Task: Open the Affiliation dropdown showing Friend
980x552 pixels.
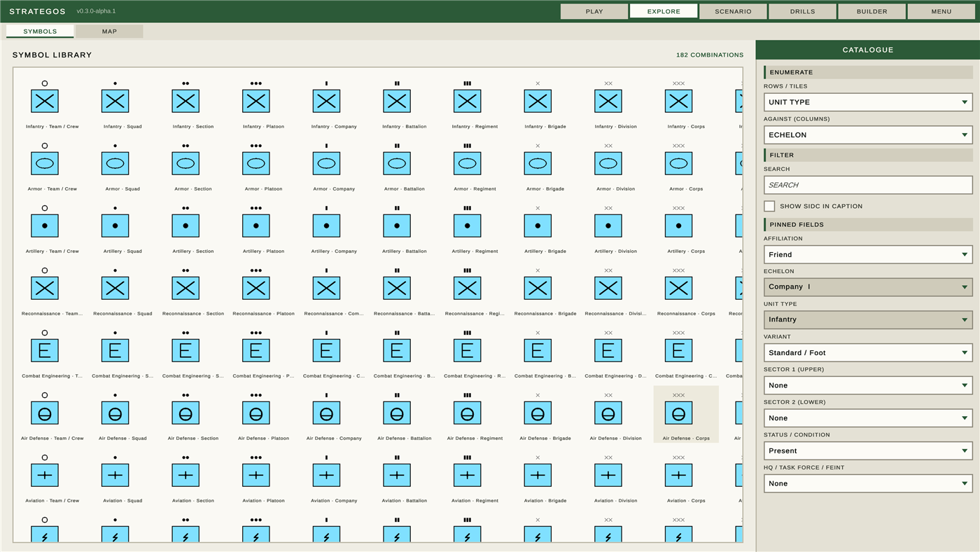Action: 868,254
